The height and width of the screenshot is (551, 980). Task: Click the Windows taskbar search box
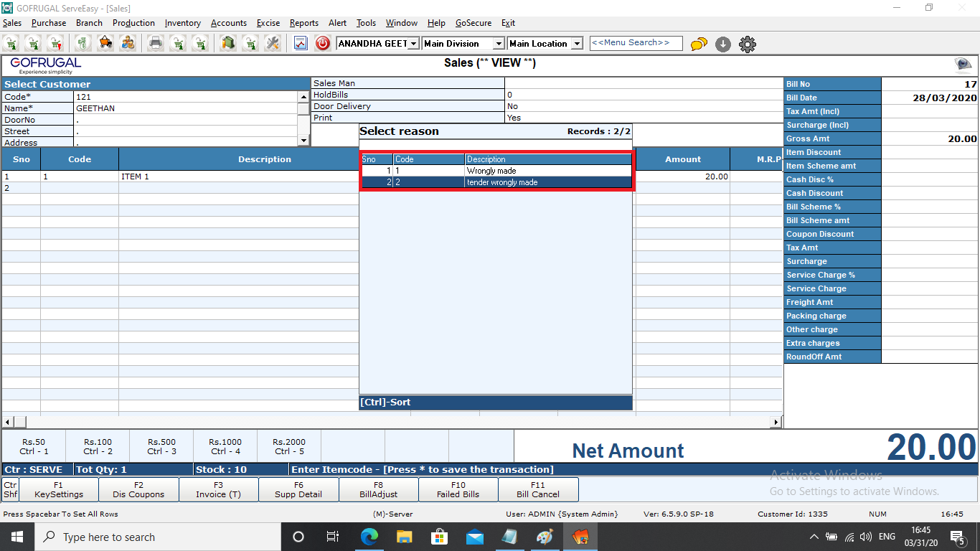pos(157,537)
